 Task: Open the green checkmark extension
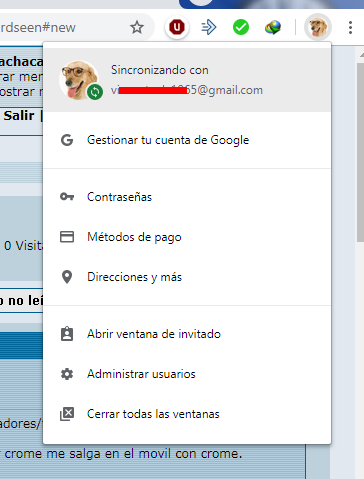[x=241, y=27]
